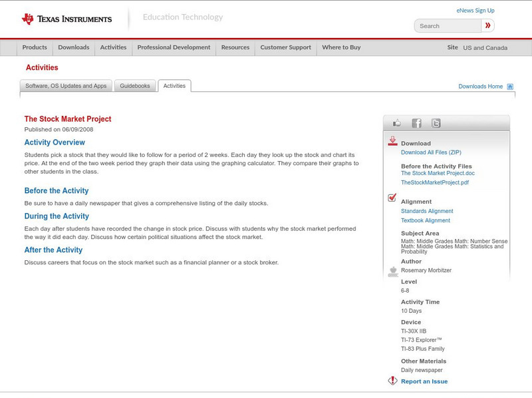View the Standards Alignment page

tap(428, 210)
